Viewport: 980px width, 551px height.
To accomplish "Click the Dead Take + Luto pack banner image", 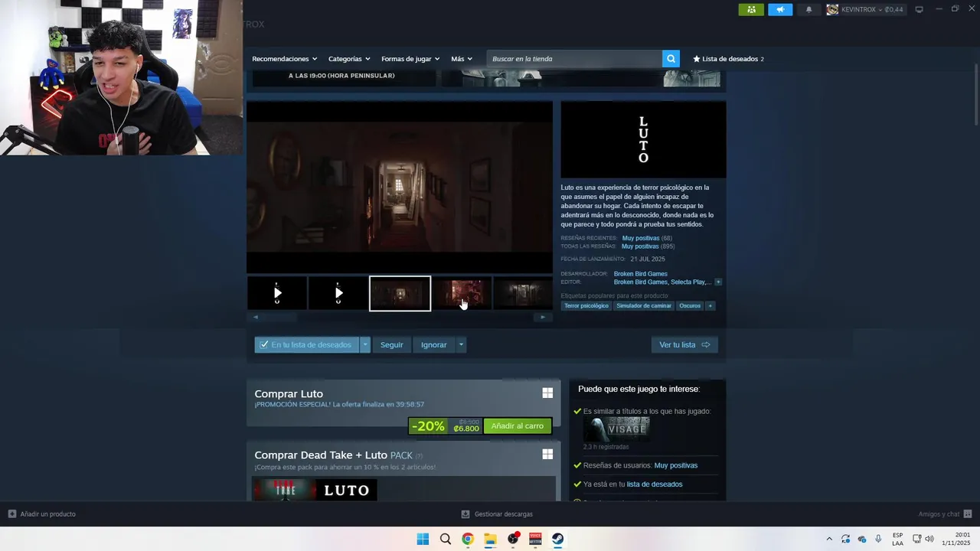I will click(315, 490).
